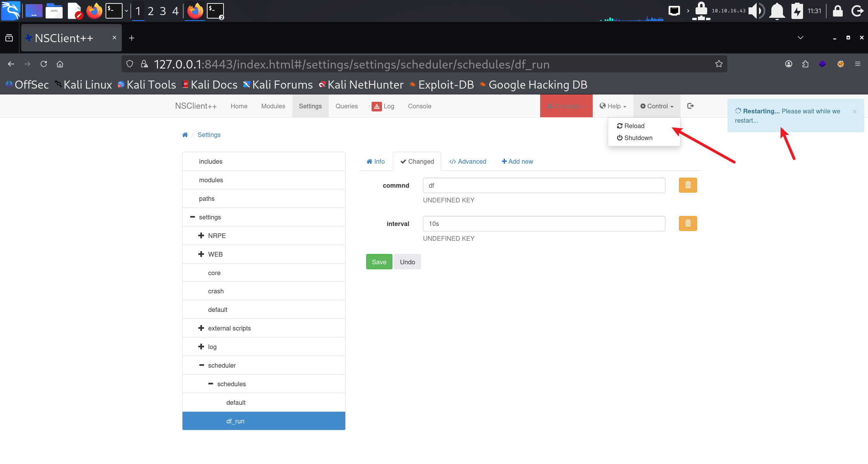Click the home icon in breadcrumb
The image size is (868, 464).
(x=185, y=135)
